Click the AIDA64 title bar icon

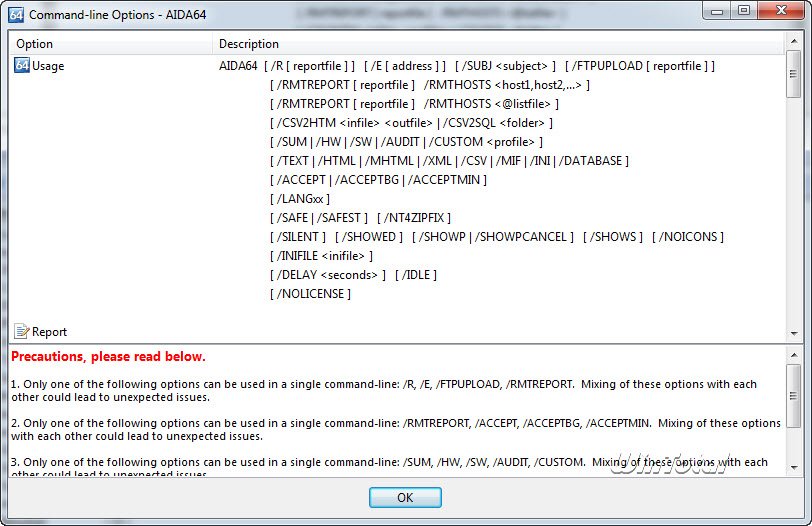tap(16, 15)
